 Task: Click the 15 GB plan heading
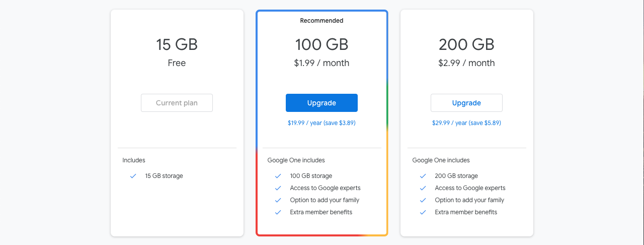pos(177,44)
